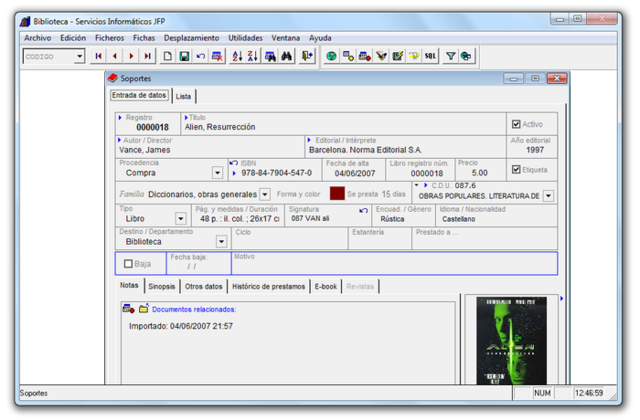Screen dimensions: 640x420
Task: Open the Desplazamiento menu
Action: click(x=191, y=38)
